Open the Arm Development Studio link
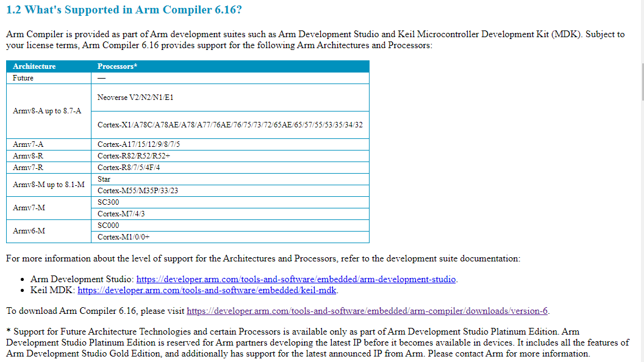 tap(296, 279)
